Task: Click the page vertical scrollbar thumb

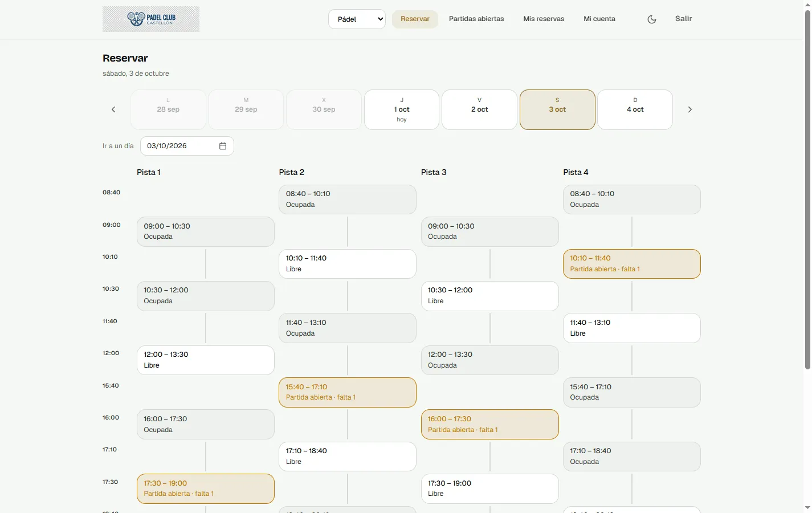Action: (807, 190)
